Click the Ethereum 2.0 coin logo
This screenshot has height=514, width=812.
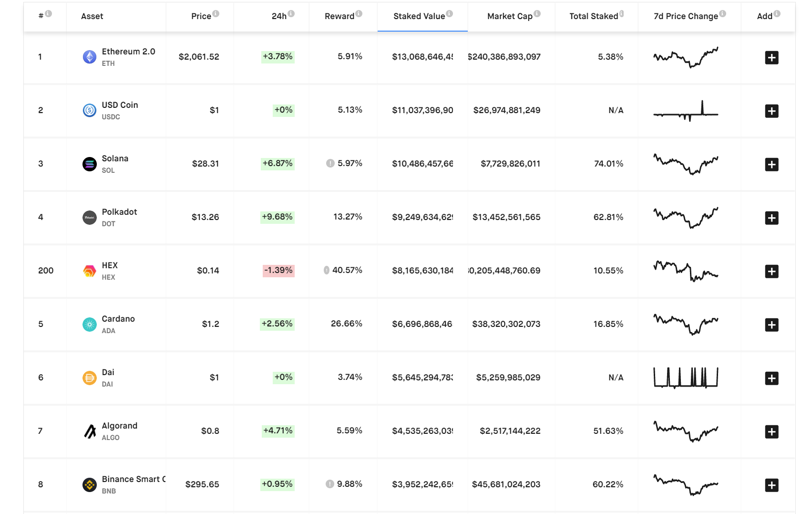(x=90, y=57)
